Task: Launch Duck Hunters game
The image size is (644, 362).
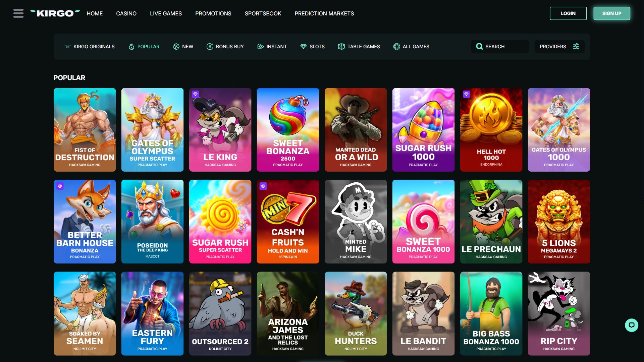Action: (356, 313)
